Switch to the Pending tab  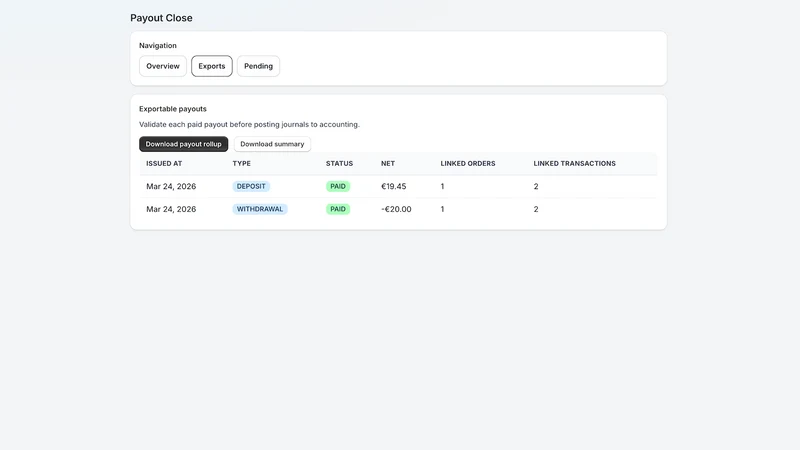pos(258,66)
